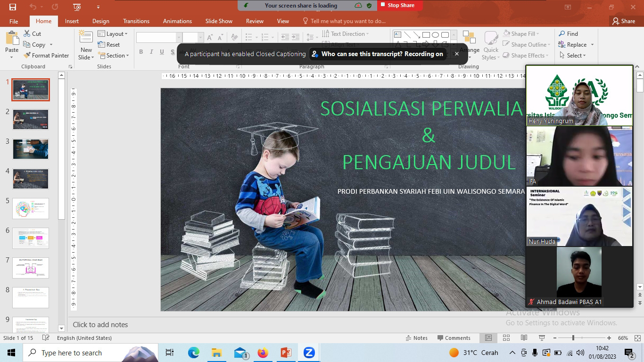Expand the Layout dropdown

(113, 34)
